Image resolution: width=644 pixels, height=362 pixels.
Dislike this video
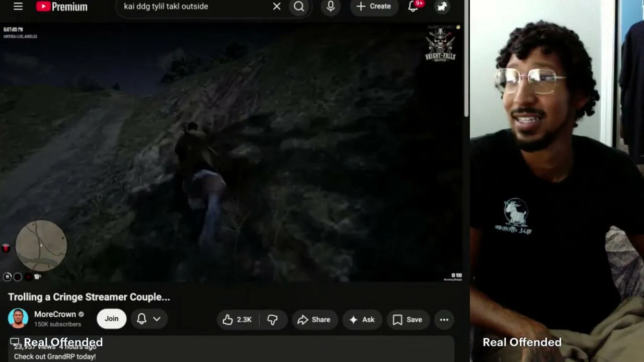272,320
